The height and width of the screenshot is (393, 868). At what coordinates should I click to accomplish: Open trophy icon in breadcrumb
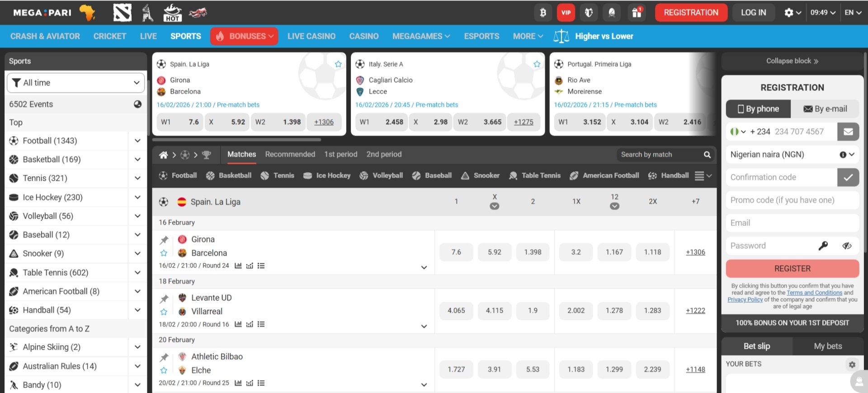(207, 155)
